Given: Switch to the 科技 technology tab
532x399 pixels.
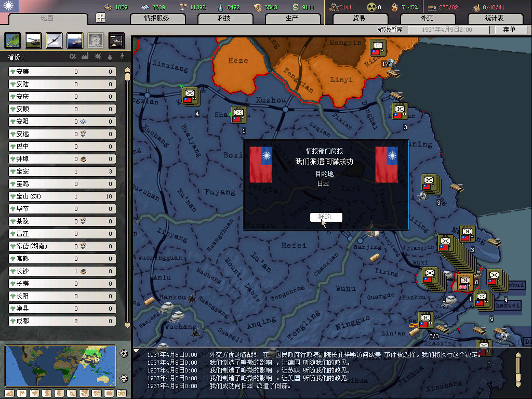Looking at the screenshot, I should coord(224,18).
